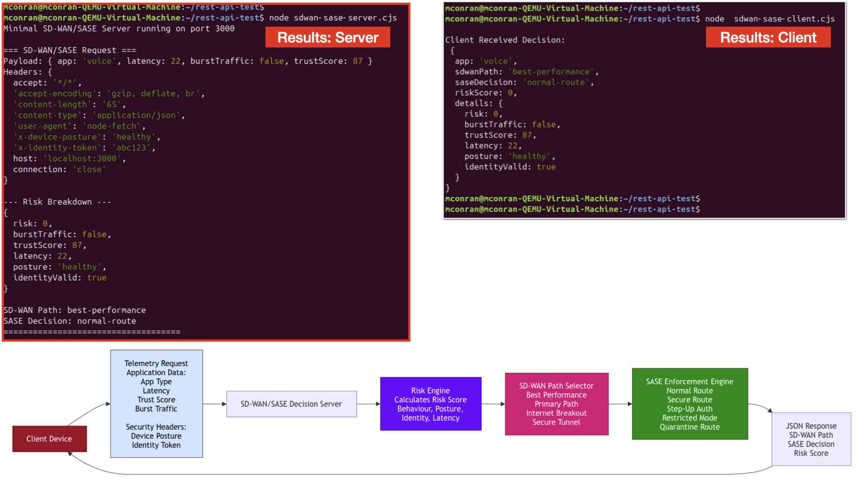Viewport: 868px width, 488px height.
Task: Select 'Step-Up Auth' in the Enforcement Engine box
Action: click(690, 408)
